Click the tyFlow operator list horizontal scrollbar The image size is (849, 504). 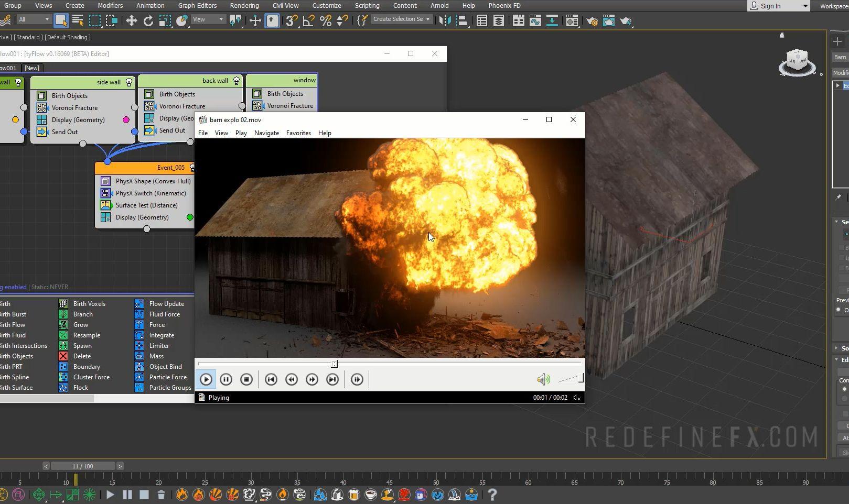point(47,398)
